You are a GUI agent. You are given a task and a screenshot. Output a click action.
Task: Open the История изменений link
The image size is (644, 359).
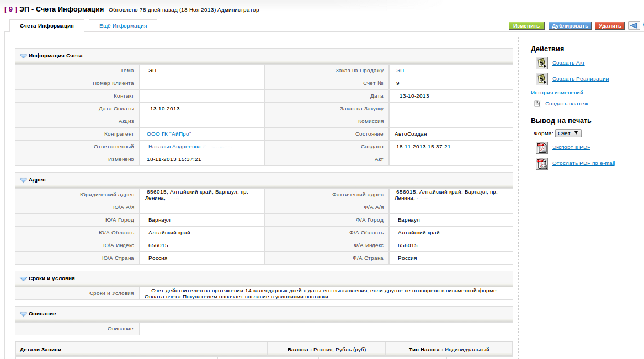click(x=557, y=93)
